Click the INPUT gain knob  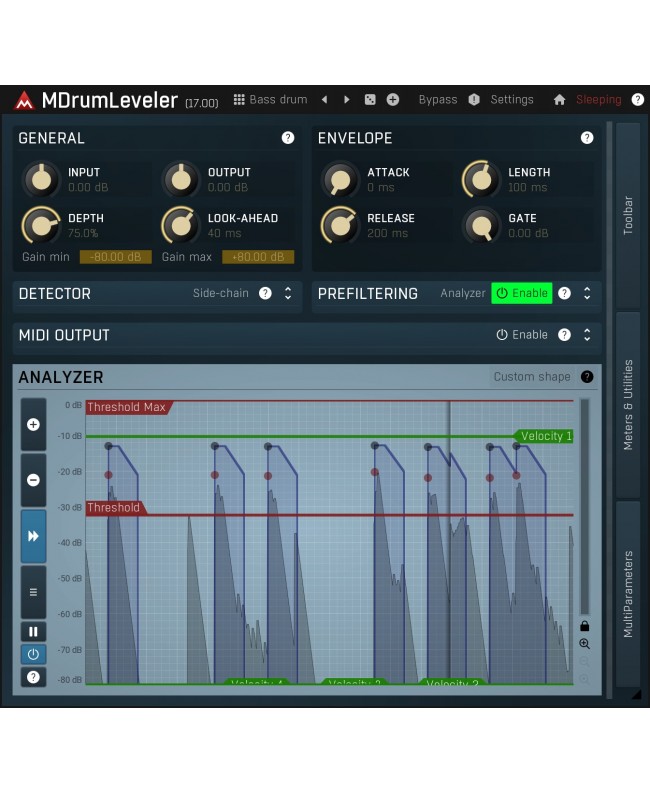pos(41,179)
